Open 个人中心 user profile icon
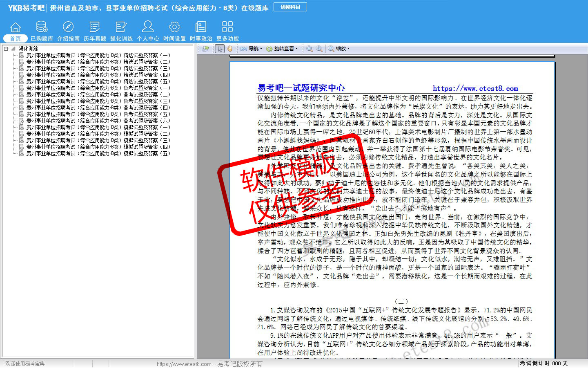Image resolution: width=588 pixels, height=368 pixels. (x=148, y=27)
